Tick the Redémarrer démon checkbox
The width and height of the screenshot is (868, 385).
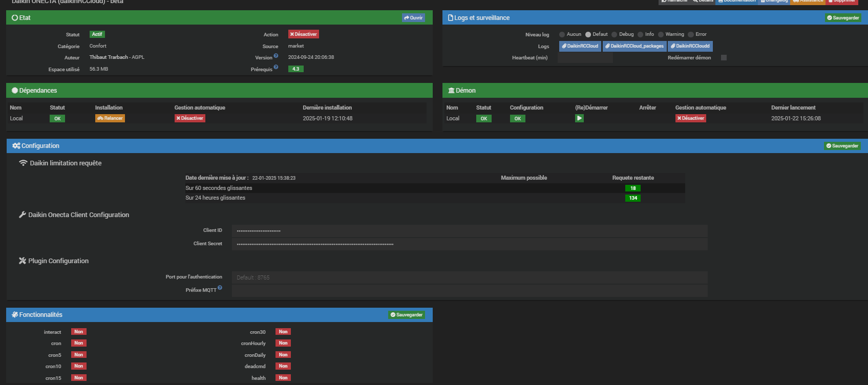pos(724,58)
